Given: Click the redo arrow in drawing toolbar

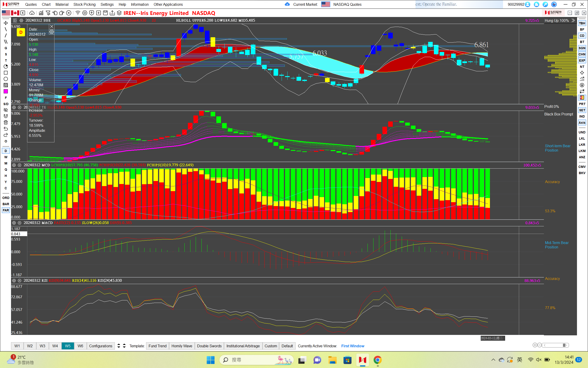Looking at the screenshot, I should [x=6, y=135].
